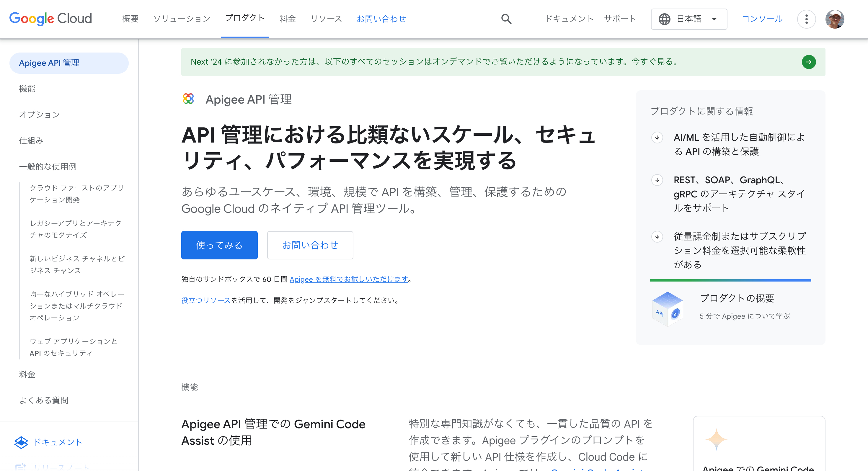Screen dimensions: 868x471
Task: Click down-arrow icon beside 従量課金制 item
Action: coord(657,236)
